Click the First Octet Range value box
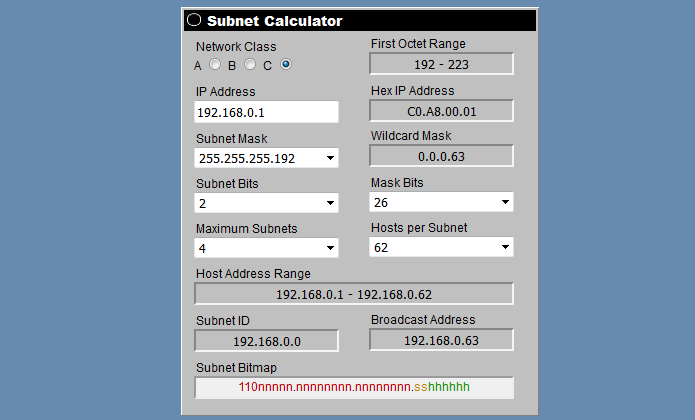This screenshot has height=420, width=695. [441, 64]
